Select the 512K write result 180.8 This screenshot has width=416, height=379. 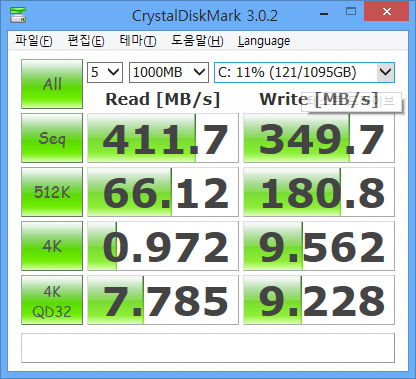(x=319, y=192)
